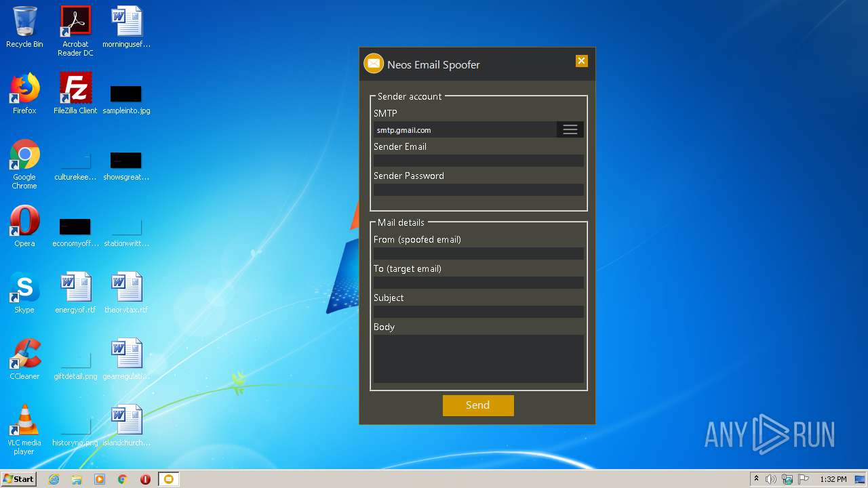Show hidden system tray icons
This screenshot has height=488, width=868.
756,479
